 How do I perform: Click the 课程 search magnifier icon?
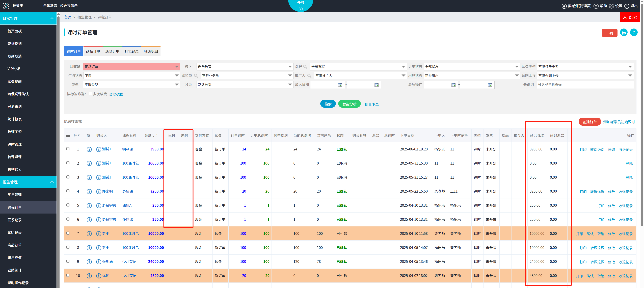pos(305,67)
